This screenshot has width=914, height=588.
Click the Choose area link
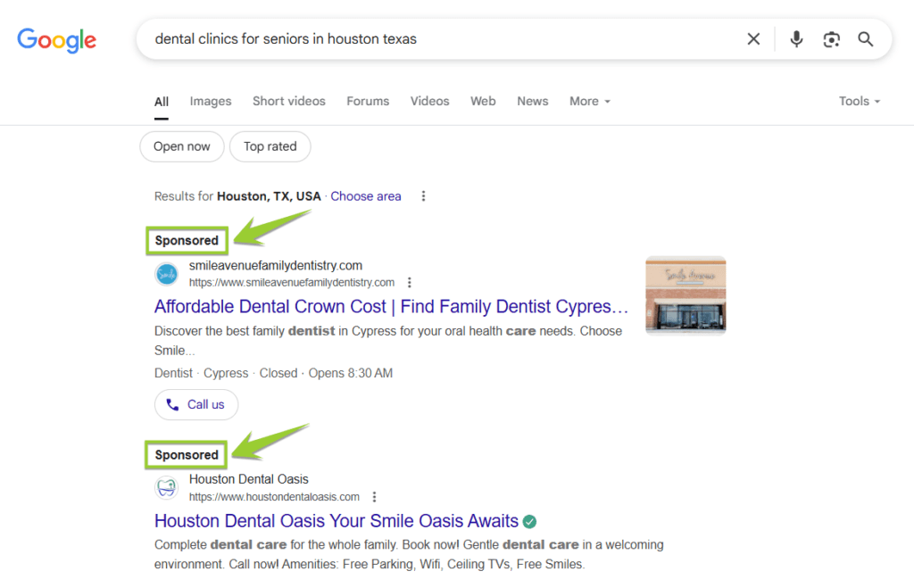(366, 196)
